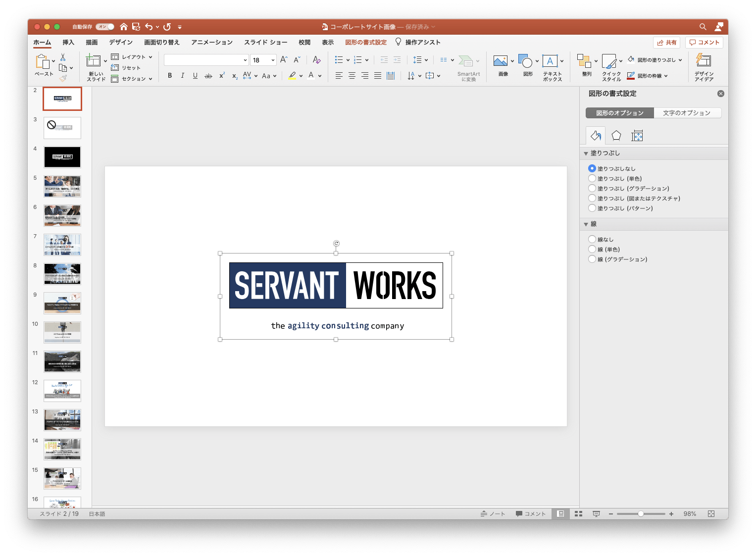Image resolution: width=756 pixels, height=556 pixels.
Task: Open 図形の塗りつぶし dropdown arrow
Action: pos(680,60)
